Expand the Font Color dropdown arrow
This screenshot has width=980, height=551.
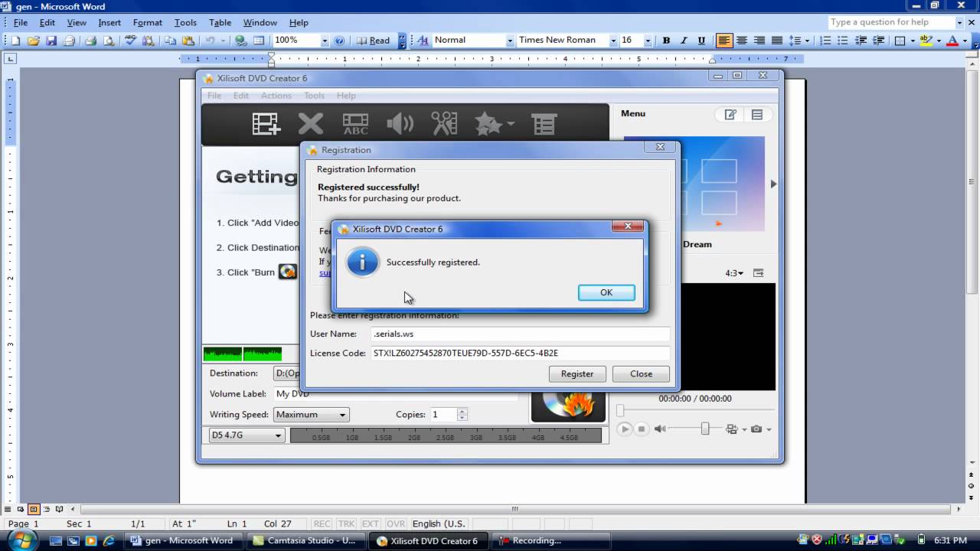pos(964,41)
